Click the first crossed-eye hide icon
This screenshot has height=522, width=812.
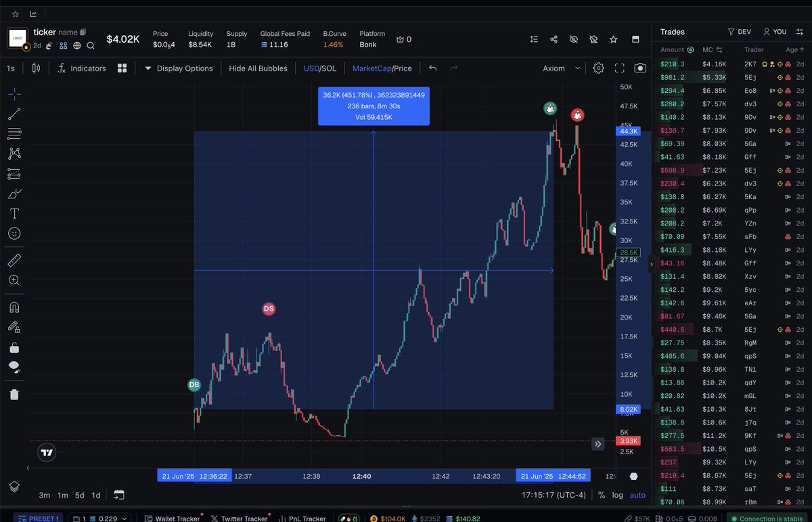coord(573,39)
